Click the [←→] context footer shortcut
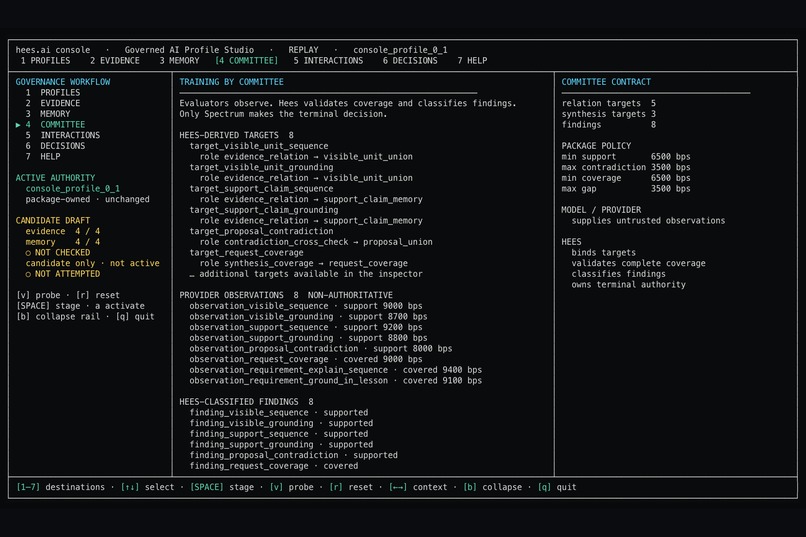806x537 pixels. pyautogui.click(x=418, y=487)
